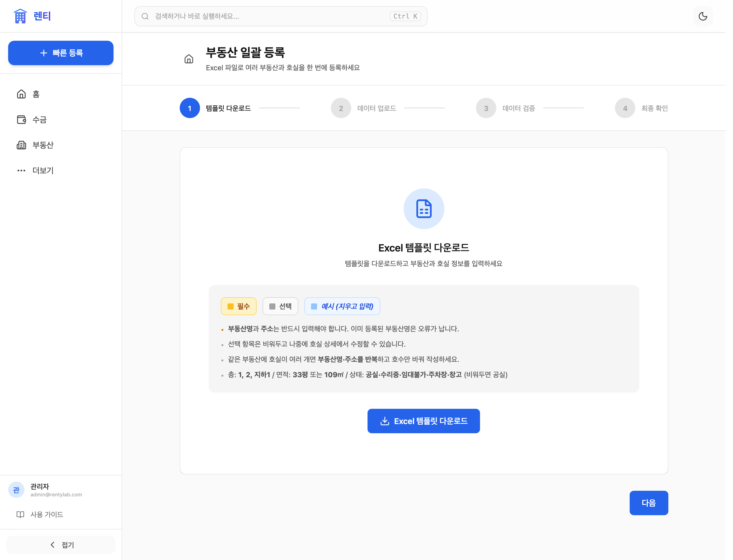Viewport: 733px width, 560px height.
Task: Expand the 더보기 menu
Action: coord(61,170)
